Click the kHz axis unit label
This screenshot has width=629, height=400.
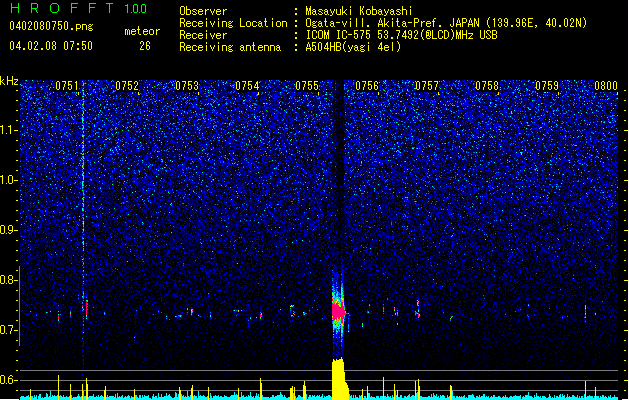(9, 81)
